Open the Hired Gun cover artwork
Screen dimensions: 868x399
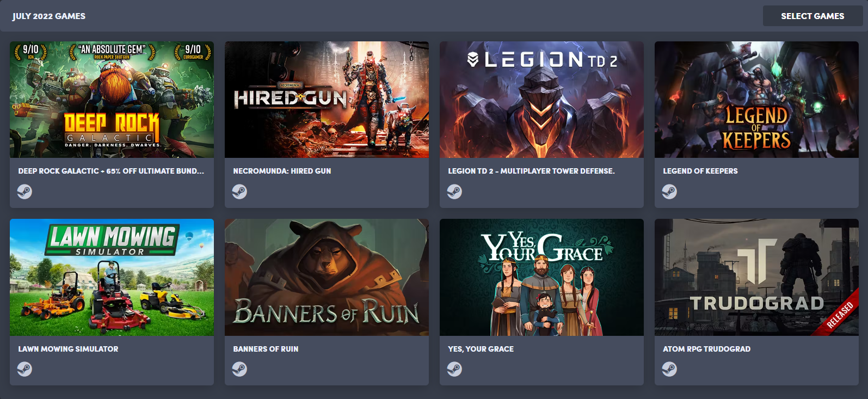[327, 100]
